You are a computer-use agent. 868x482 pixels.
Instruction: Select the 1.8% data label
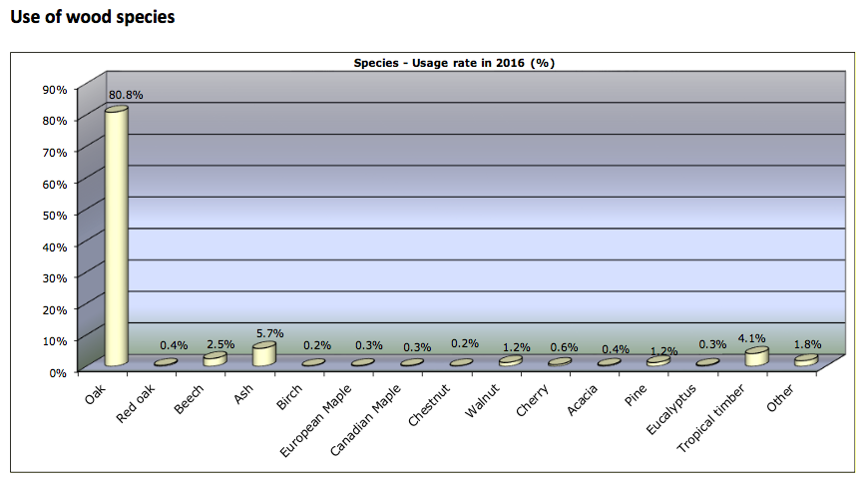click(808, 344)
